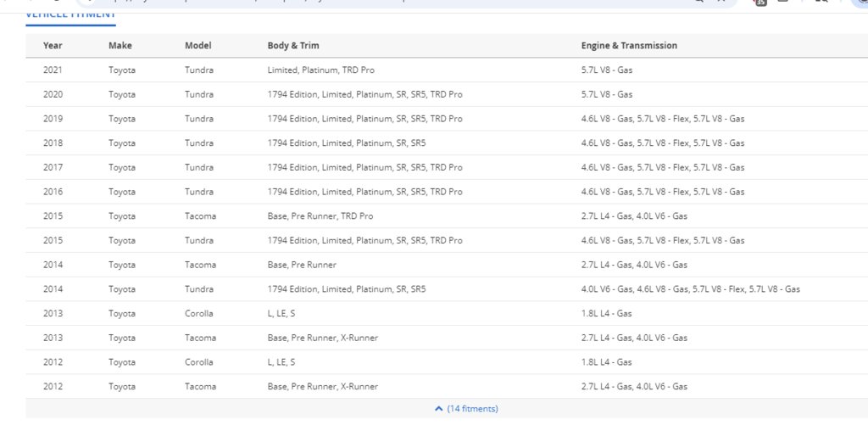
Task: Click 2012 Tacoma engine '2.7L L4 - Gas, 4.0L V6 - Gas'
Action: coord(634,387)
